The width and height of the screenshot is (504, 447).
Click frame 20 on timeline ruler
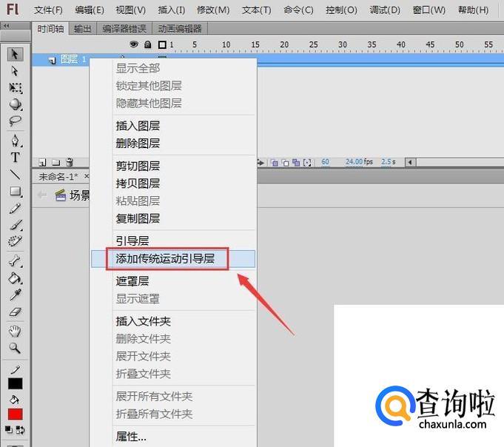point(284,44)
